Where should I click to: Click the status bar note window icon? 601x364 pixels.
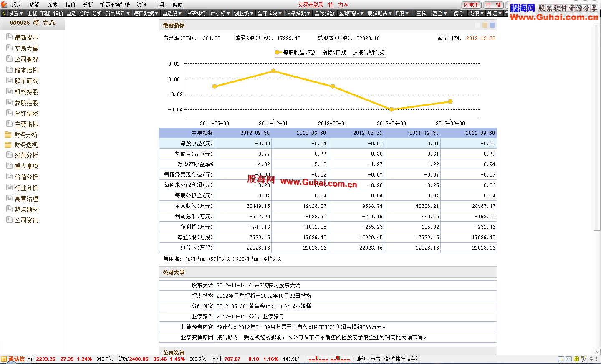pos(561,359)
